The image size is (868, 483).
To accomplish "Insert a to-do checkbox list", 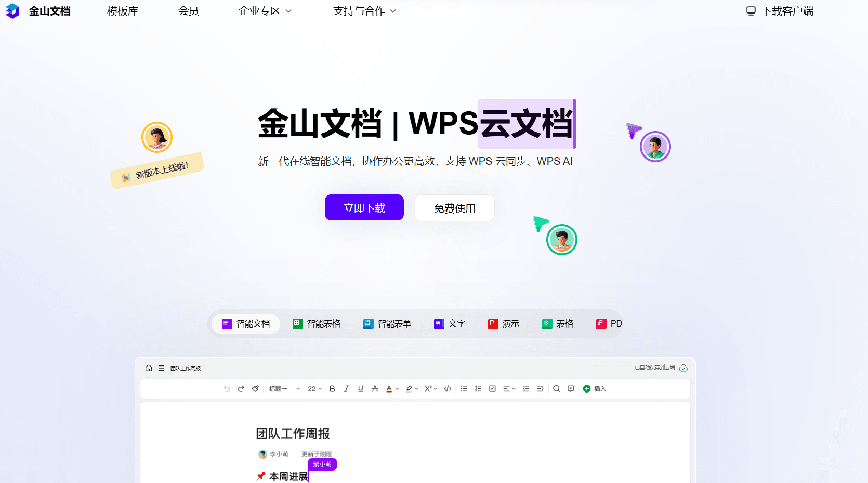I will click(492, 389).
